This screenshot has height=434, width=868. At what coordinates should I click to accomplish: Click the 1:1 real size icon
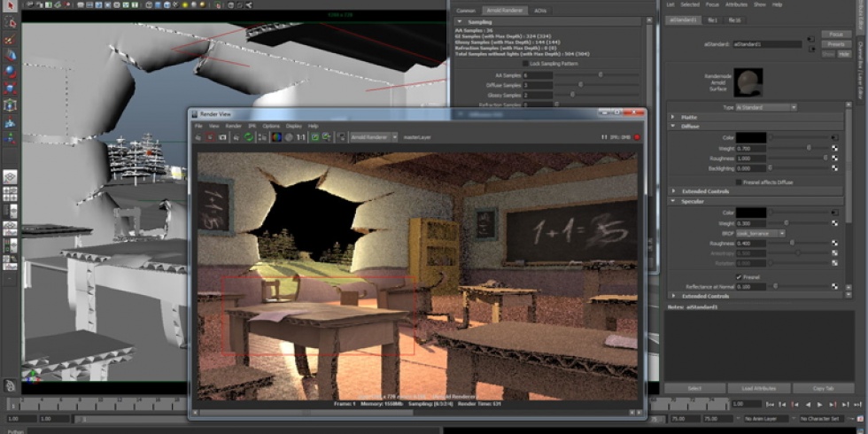300,137
